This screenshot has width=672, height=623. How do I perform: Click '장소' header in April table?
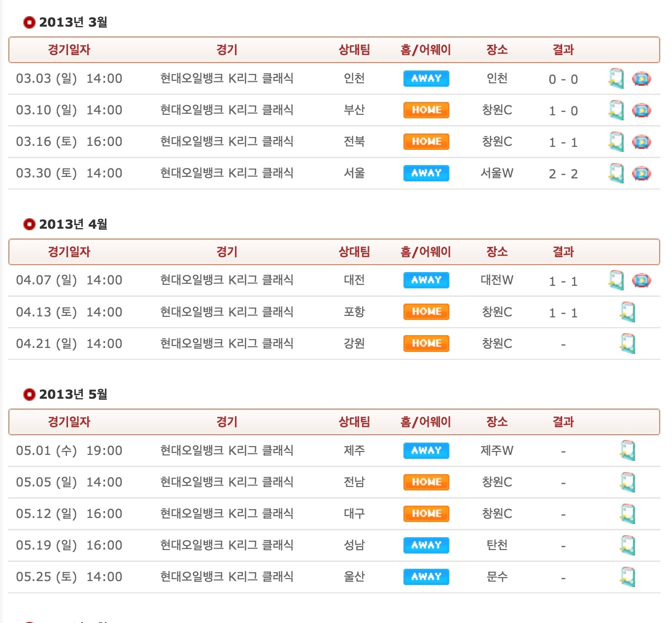tap(497, 252)
